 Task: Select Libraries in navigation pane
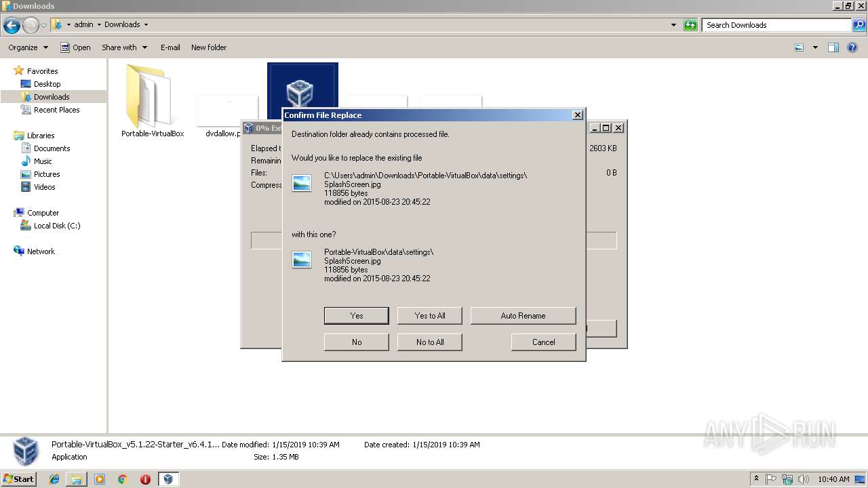click(x=41, y=136)
